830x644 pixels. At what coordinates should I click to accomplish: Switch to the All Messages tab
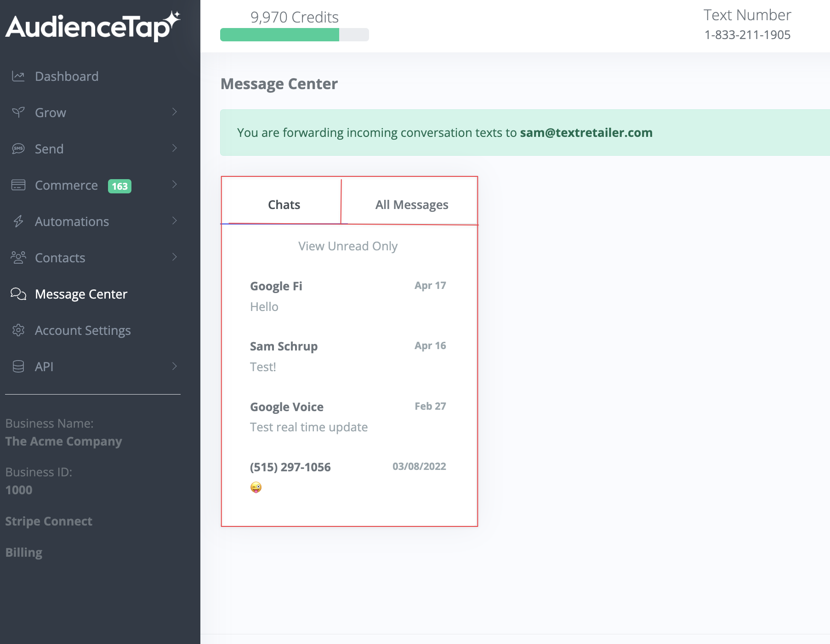click(411, 204)
